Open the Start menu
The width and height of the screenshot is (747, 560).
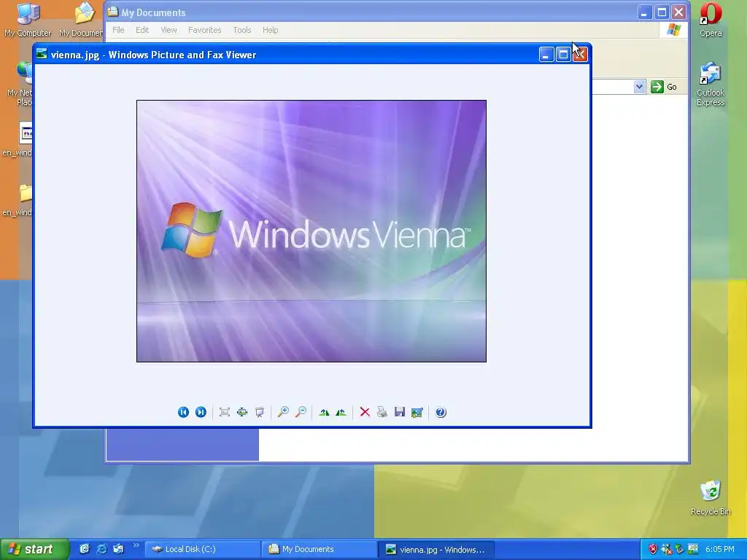(x=34, y=550)
